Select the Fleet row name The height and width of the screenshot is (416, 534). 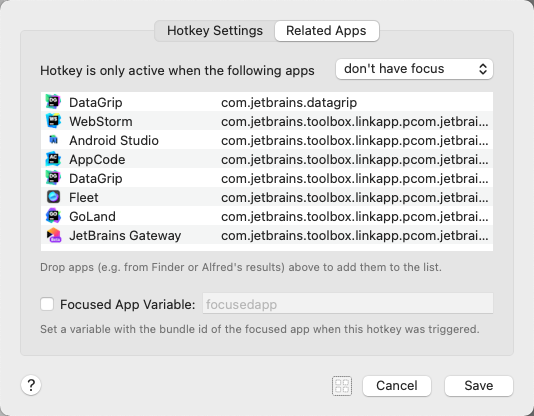[84, 198]
